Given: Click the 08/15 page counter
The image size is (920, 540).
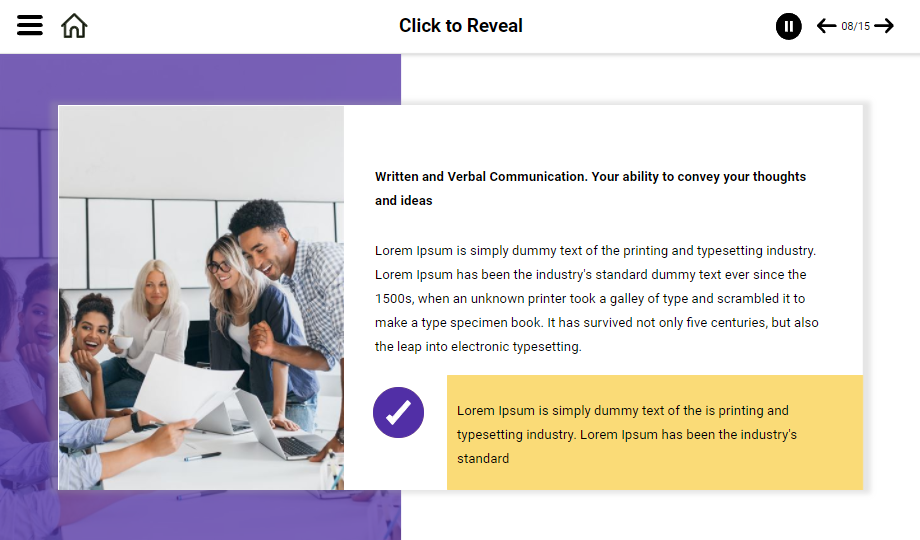Looking at the screenshot, I should pos(855,26).
